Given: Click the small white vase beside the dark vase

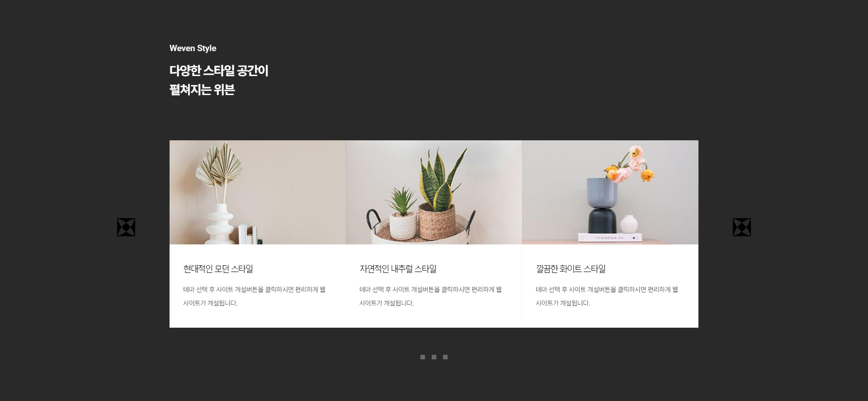Looking at the screenshot, I should 628,224.
